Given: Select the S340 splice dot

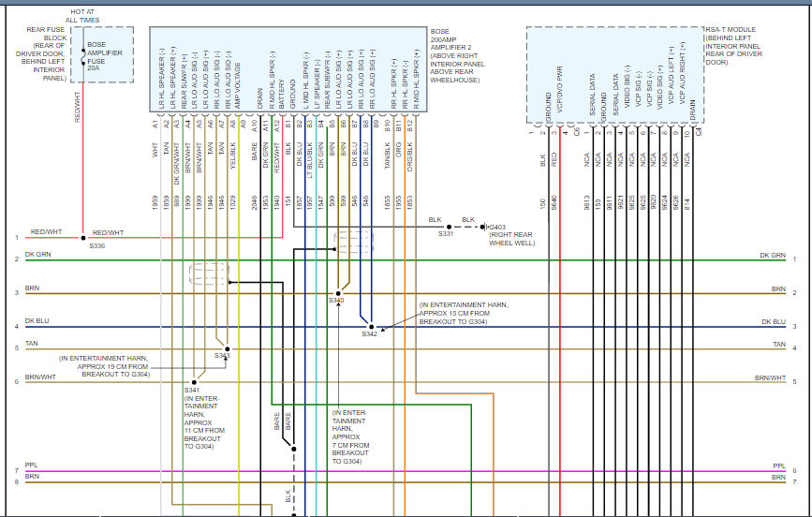Looking at the screenshot, I should click(338, 293).
